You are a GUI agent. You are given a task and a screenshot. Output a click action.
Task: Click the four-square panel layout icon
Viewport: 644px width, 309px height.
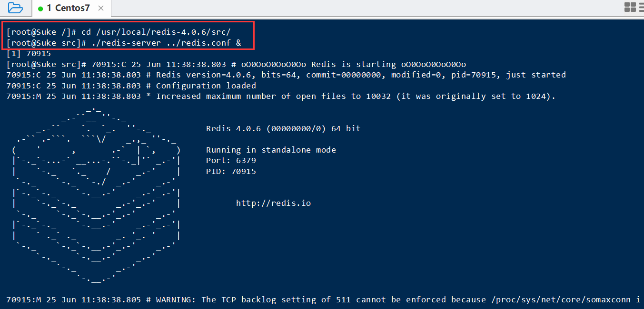coord(630,7)
